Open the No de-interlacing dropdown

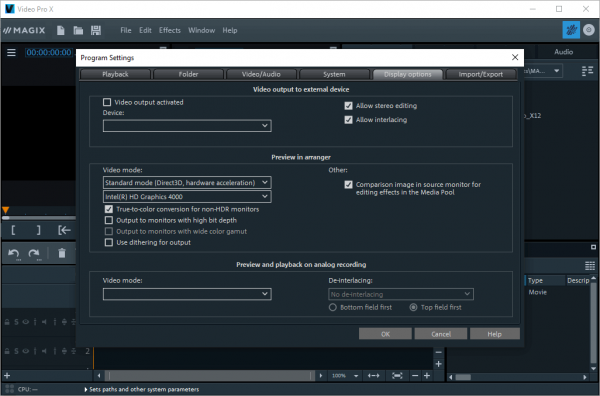coord(401,294)
